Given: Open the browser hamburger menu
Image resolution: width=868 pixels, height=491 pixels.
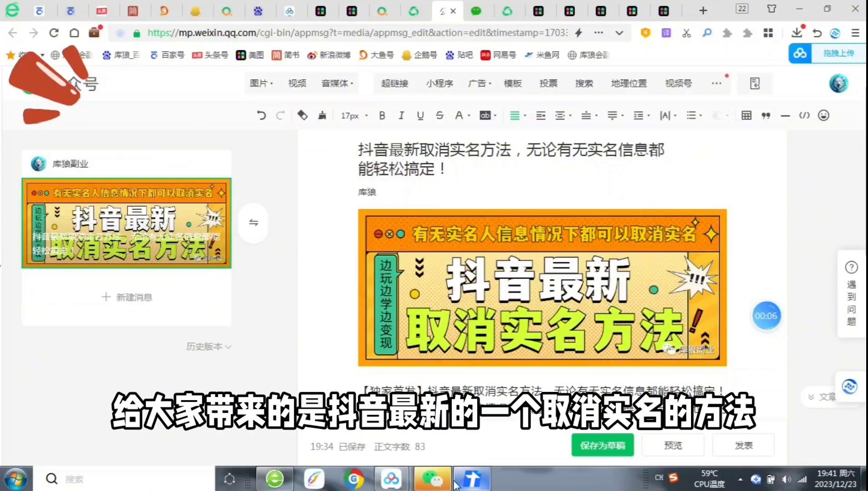Looking at the screenshot, I should 855,33.
